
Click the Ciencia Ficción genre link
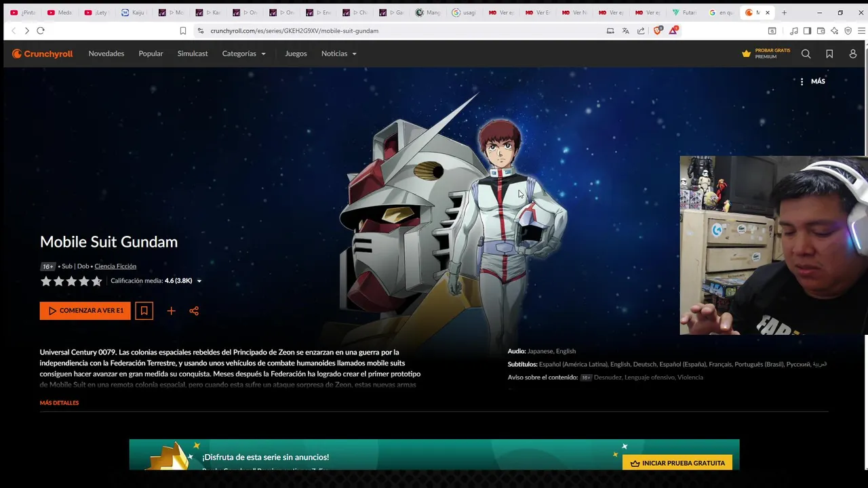[x=115, y=266]
